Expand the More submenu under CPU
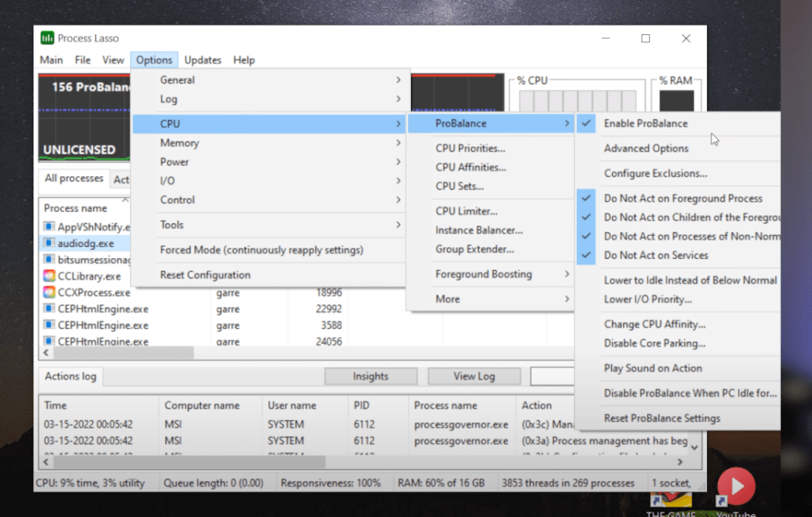The image size is (812, 517). click(491, 299)
